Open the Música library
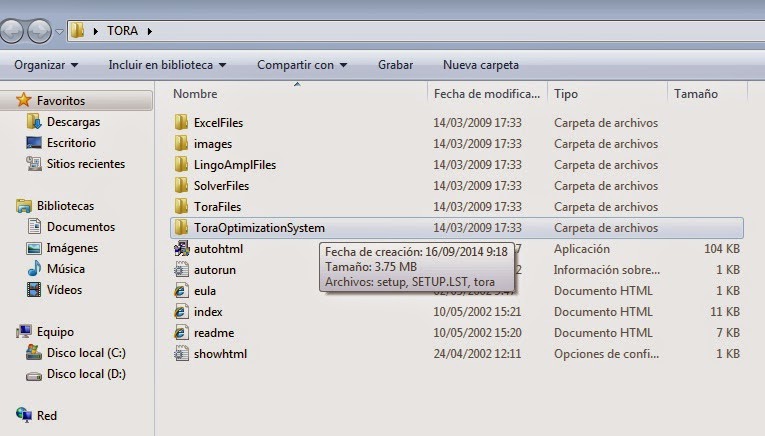 coord(65,269)
